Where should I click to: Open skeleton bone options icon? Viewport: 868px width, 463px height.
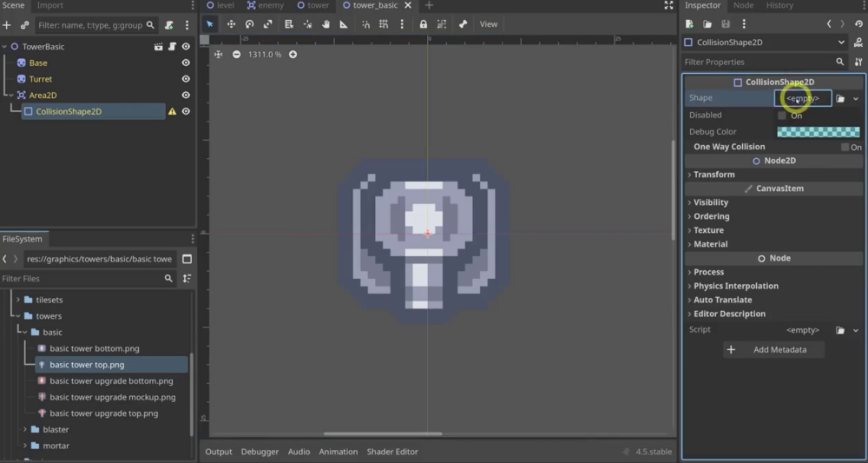pos(464,24)
